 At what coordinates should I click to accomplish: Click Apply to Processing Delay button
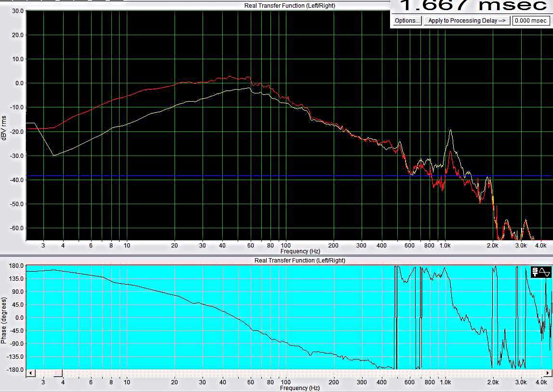coord(467,20)
